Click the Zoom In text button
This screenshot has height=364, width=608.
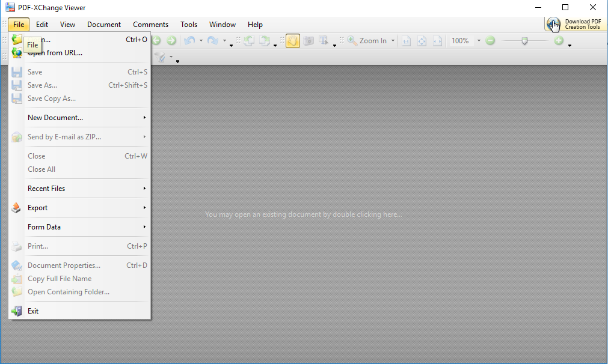(373, 41)
